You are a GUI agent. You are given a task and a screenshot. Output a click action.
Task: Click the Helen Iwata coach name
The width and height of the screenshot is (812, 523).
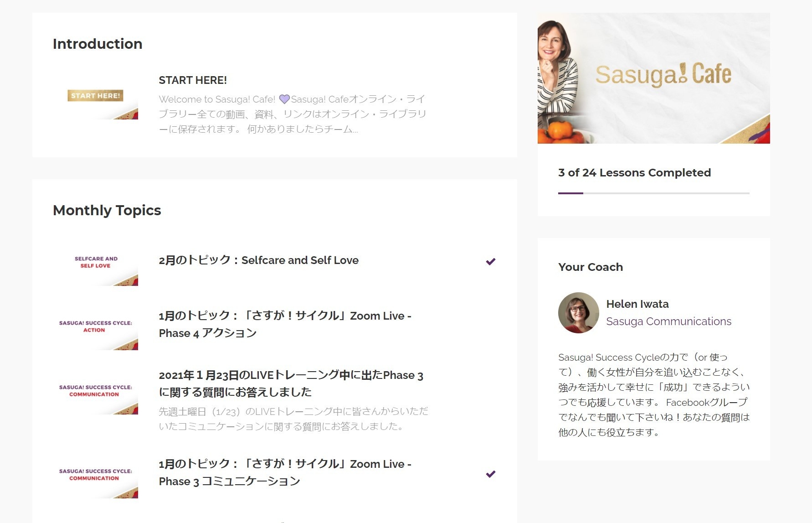[637, 304]
